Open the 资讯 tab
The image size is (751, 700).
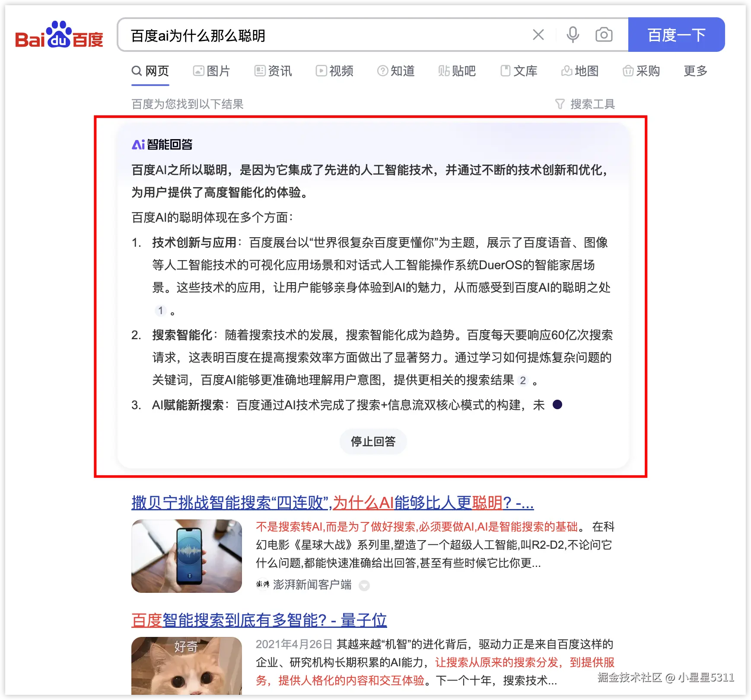[x=273, y=71]
